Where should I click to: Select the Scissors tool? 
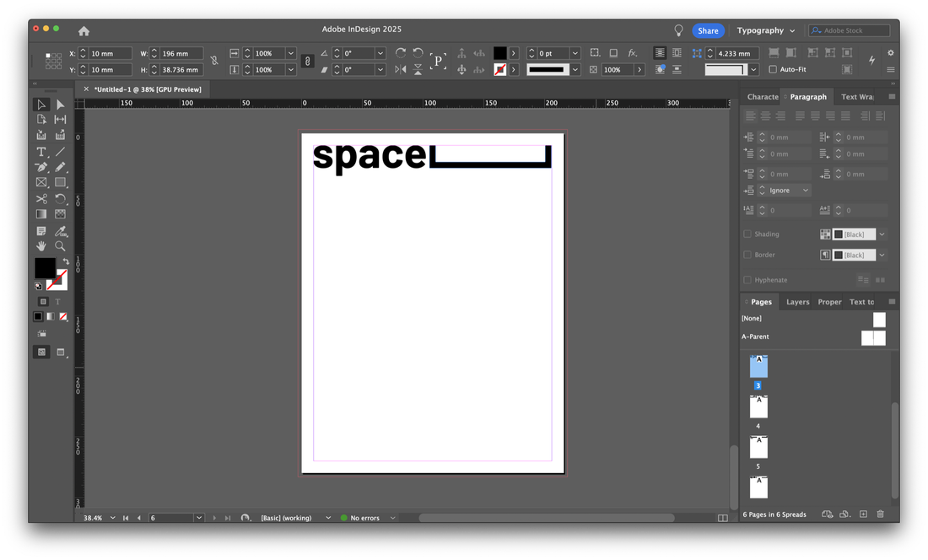point(40,199)
